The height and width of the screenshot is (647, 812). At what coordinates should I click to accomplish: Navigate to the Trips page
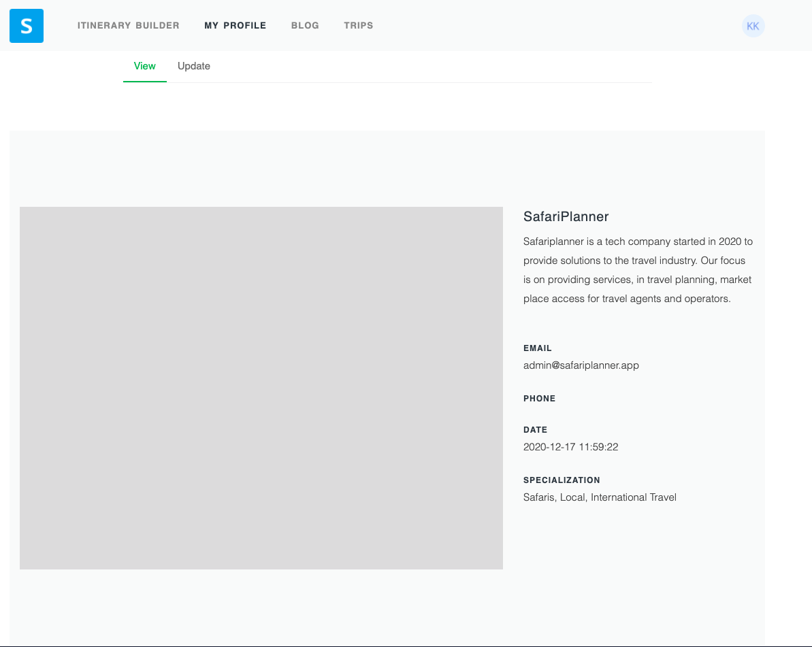pyautogui.click(x=359, y=25)
